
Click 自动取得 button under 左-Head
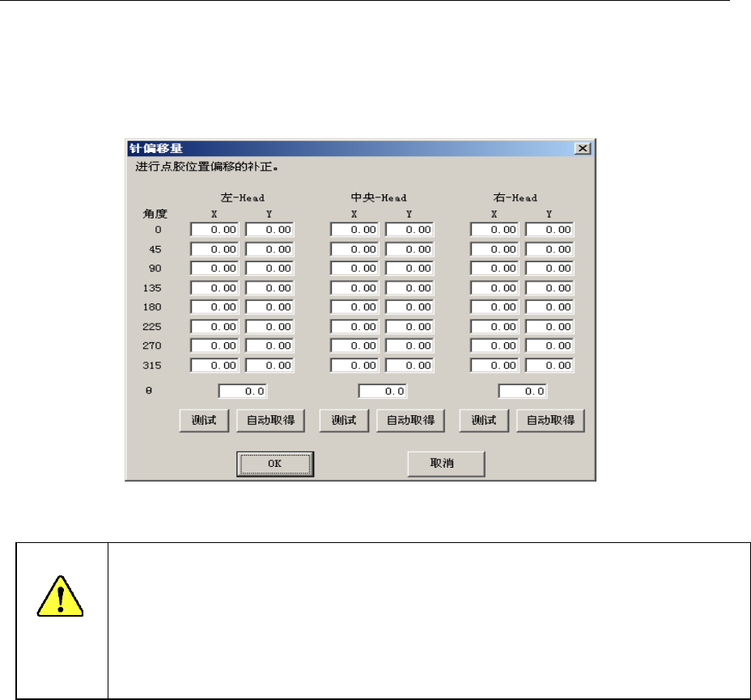(270, 420)
